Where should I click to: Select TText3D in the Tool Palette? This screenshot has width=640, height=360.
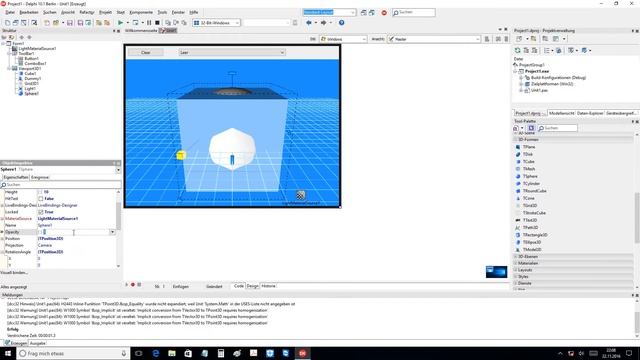click(x=530, y=220)
